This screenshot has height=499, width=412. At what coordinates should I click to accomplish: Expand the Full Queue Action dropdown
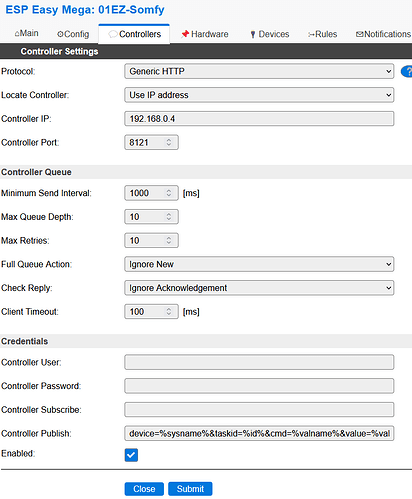pyautogui.click(x=259, y=264)
